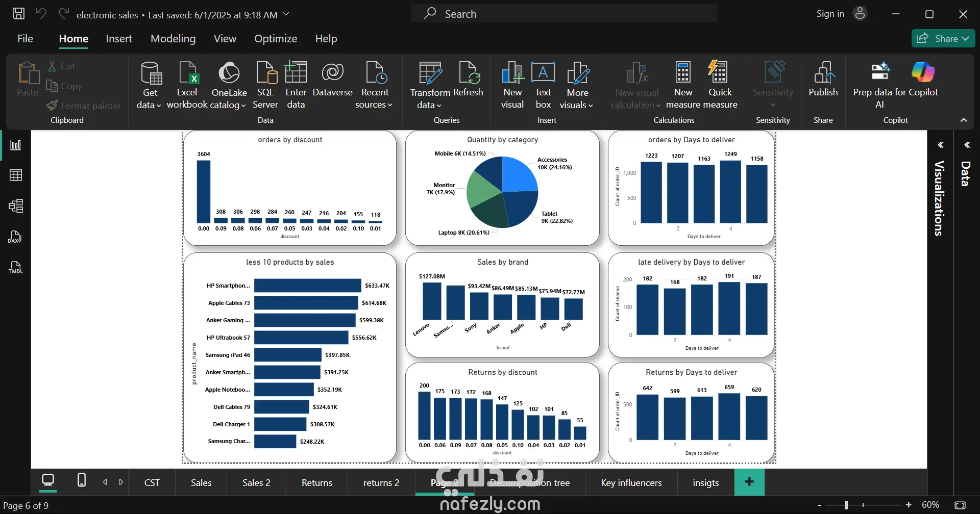Open the Get data source list
Viewport: 980px width, 514px height.
[x=150, y=85]
